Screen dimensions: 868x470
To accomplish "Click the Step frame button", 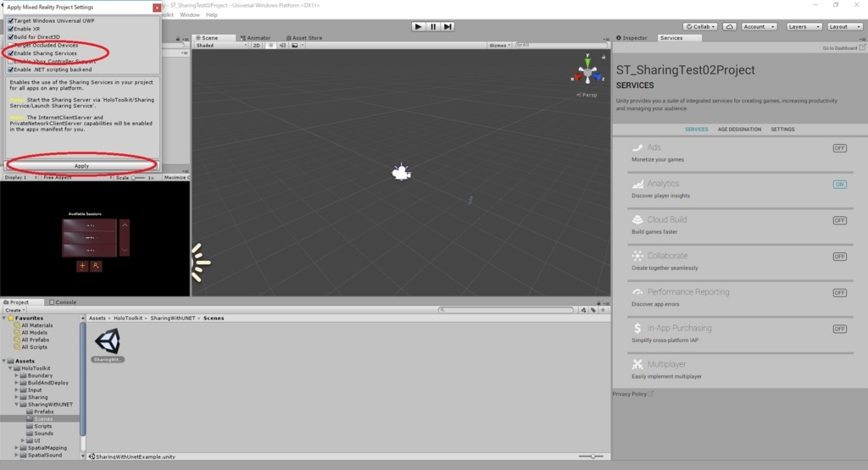I will 448,26.
